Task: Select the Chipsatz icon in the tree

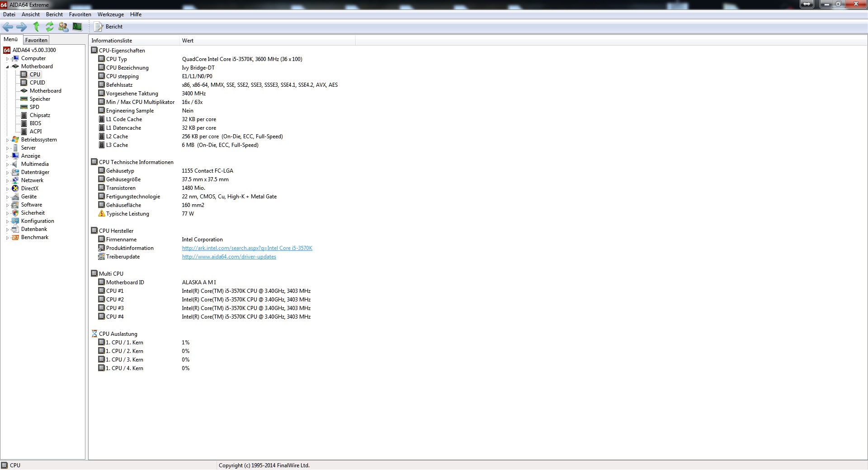Action: (x=24, y=115)
